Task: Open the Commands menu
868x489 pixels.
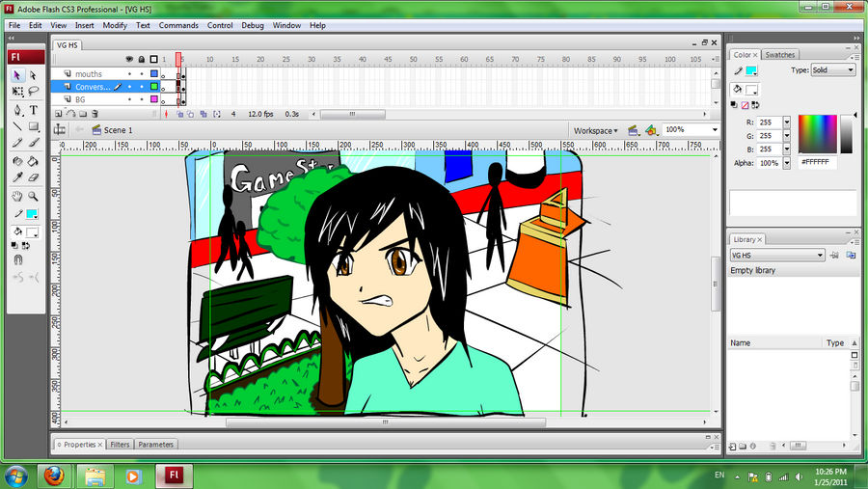Action: click(x=178, y=25)
